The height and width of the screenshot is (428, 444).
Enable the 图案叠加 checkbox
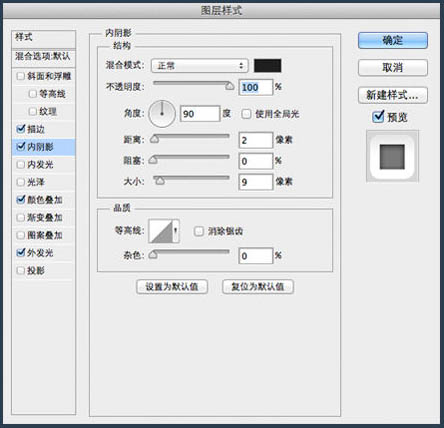(x=20, y=235)
